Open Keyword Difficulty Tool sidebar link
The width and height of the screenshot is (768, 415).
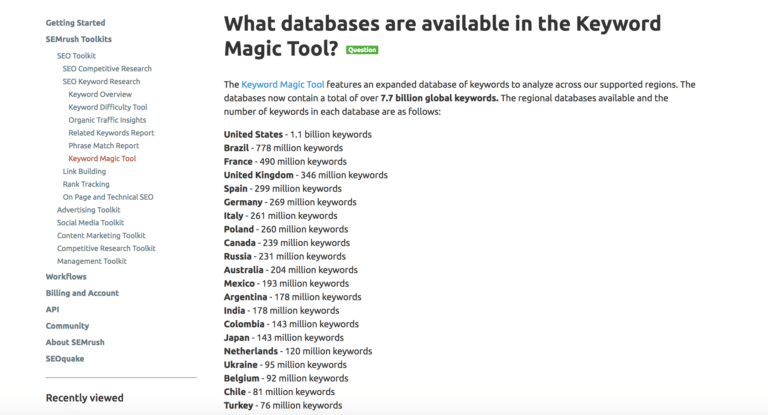coord(108,107)
